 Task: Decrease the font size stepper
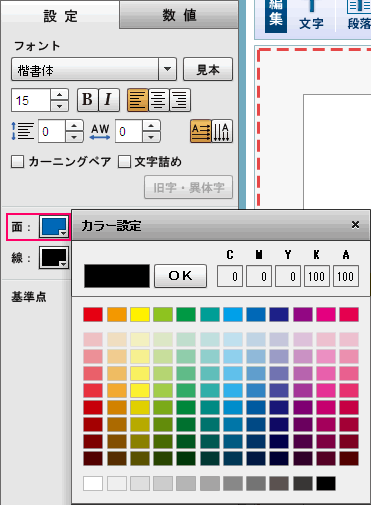click(60, 106)
